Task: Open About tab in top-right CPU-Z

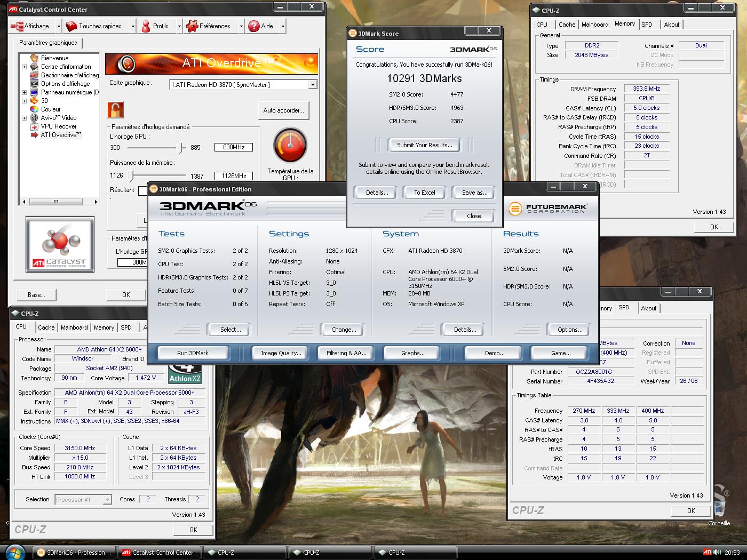Action: (672, 25)
